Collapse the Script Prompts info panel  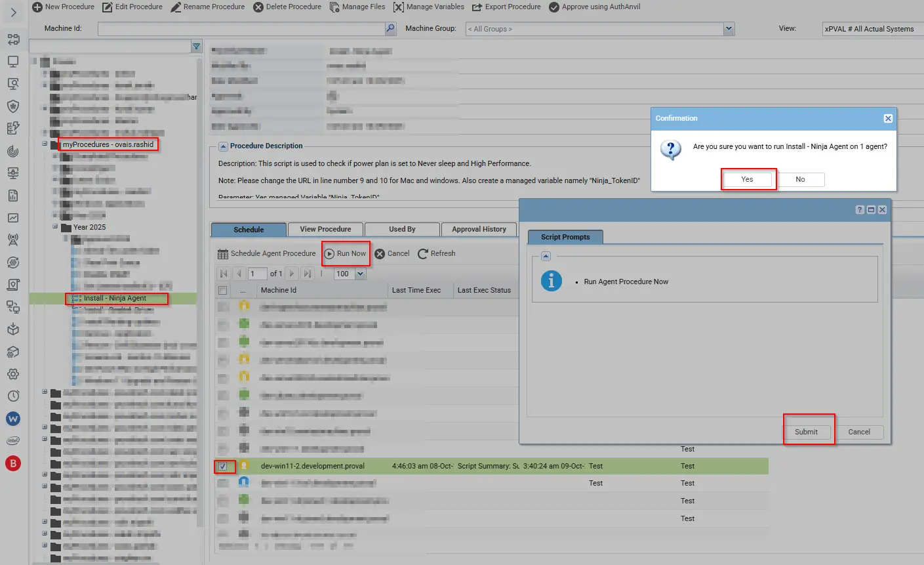pyautogui.click(x=546, y=256)
